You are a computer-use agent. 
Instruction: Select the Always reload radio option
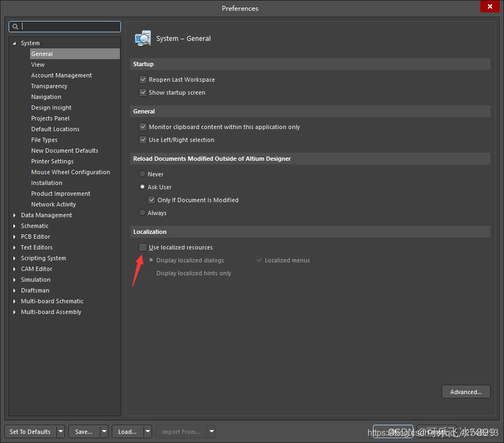(x=142, y=213)
